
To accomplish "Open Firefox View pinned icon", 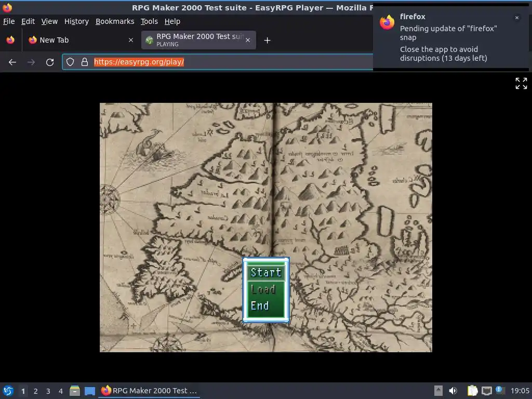I will (x=10, y=40).
